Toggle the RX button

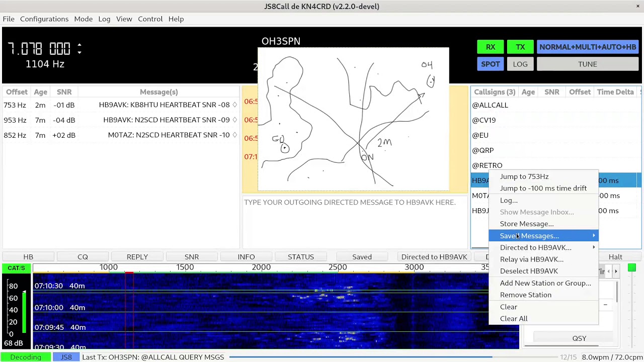(491, 47)
